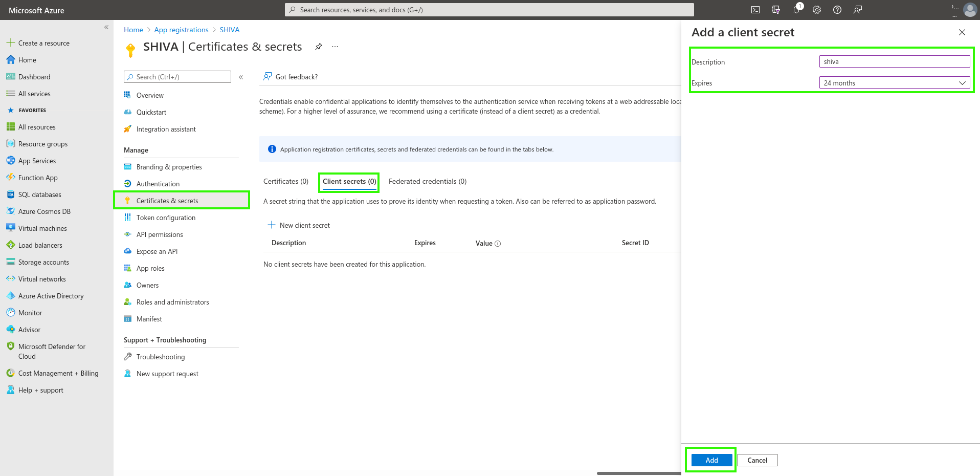Image resolution: width=980 pixels, height=476 pixels.
Task: Click the Value info icon
Action: point(498,244)
